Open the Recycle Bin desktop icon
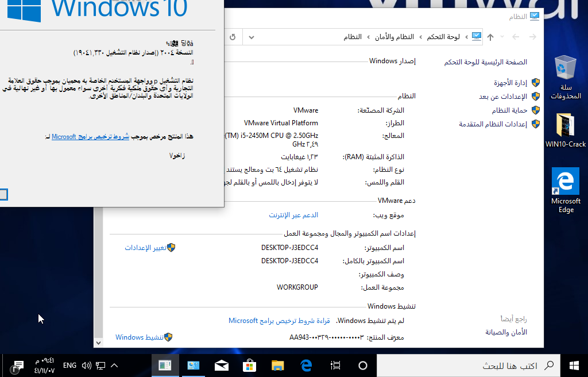The image size is (588, 377). 566,77
